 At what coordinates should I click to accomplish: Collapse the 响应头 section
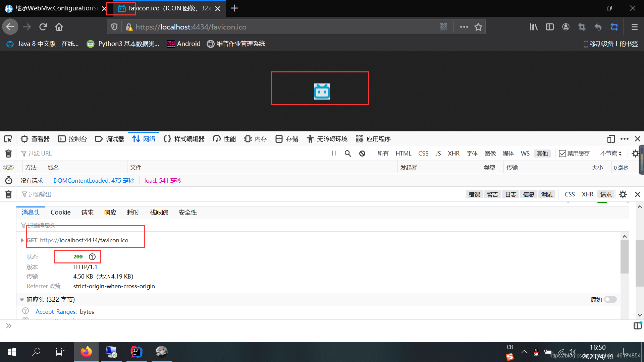(x=22, y=299)
